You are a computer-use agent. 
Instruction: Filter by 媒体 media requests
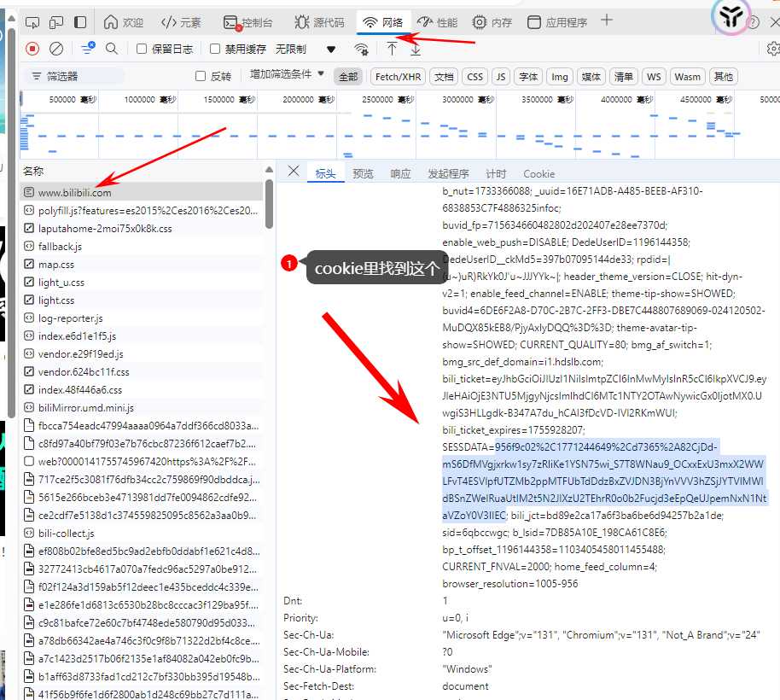(591, 77)
